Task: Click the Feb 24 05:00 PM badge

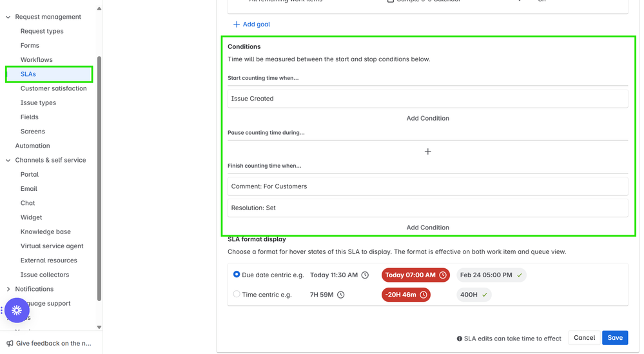Action: (x=491, y=275)
